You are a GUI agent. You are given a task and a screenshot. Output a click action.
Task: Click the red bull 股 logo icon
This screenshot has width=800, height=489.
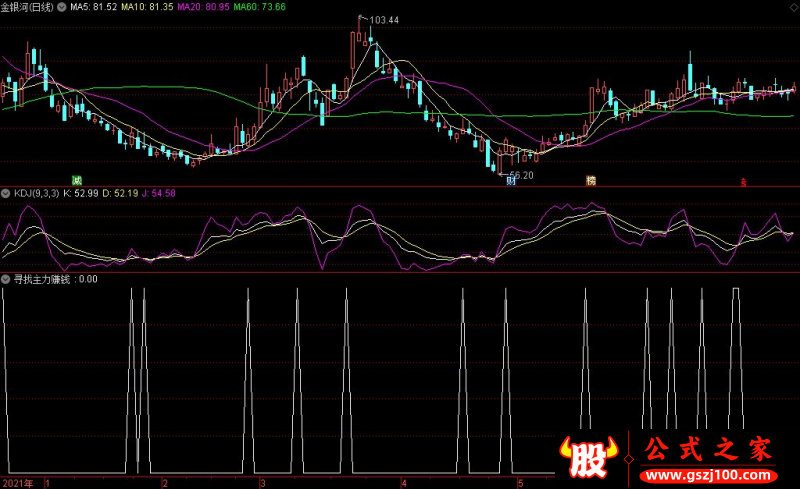pyautogui.click(x=588, y=457)
